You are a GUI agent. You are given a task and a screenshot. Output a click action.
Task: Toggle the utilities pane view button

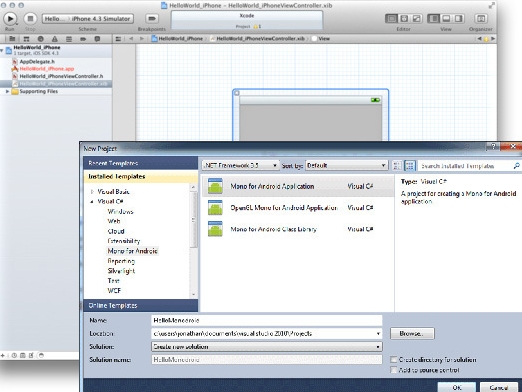pos(459,19)
